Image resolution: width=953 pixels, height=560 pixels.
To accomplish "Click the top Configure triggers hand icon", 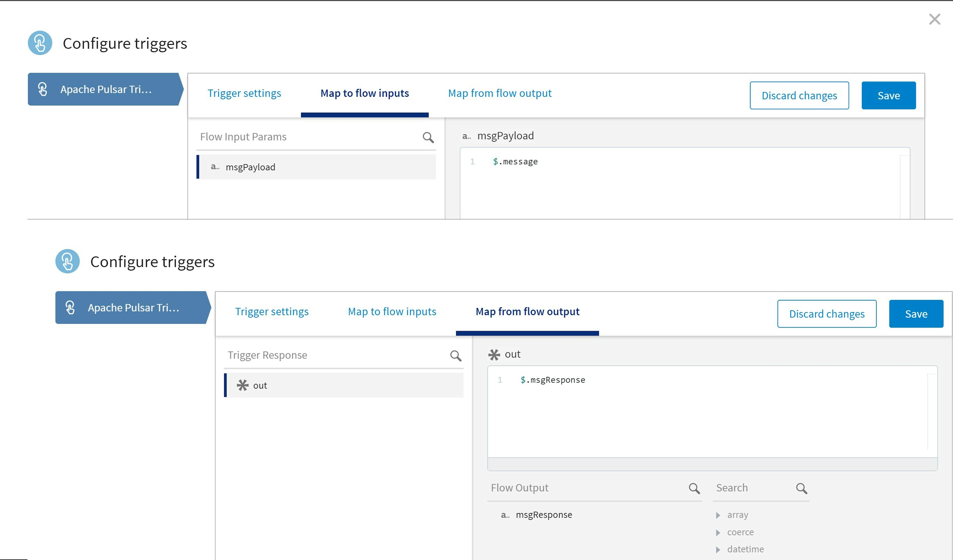I will point(40,43).
